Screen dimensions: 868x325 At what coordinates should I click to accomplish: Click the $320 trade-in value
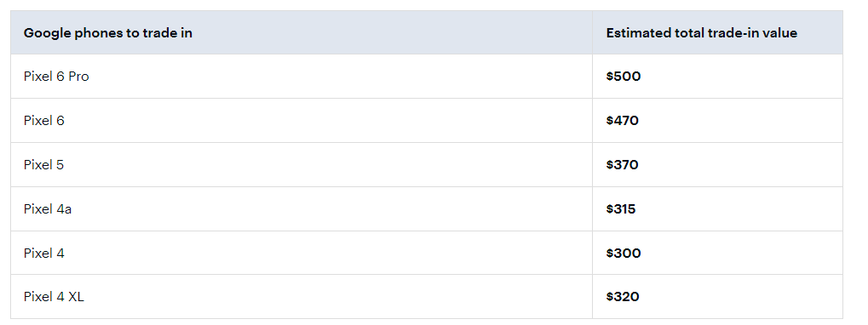coord(623,297)
